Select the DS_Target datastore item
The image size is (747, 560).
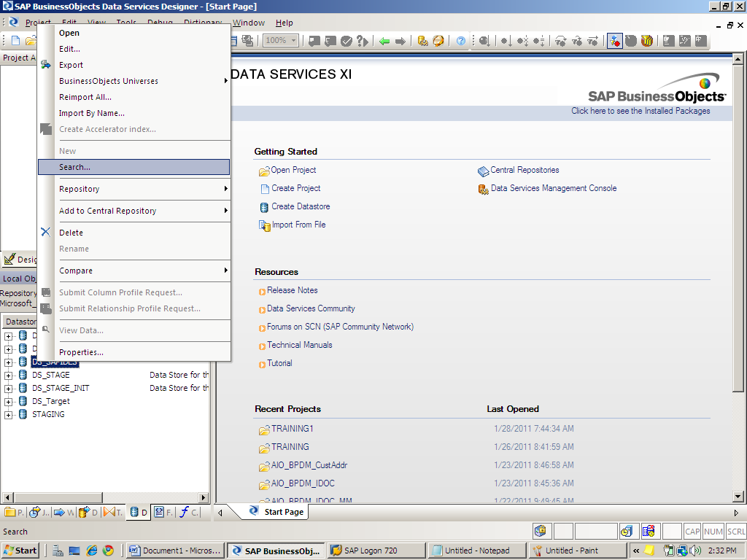pos(50,402)
